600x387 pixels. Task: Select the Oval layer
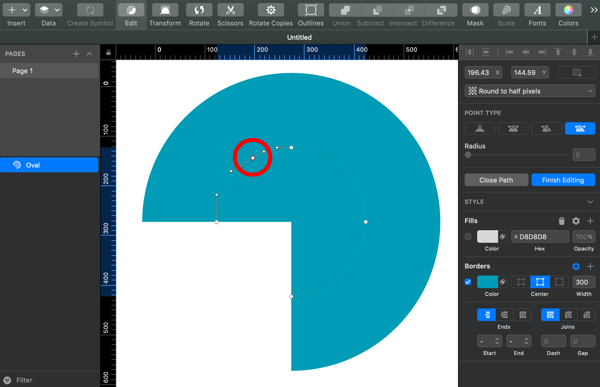coord(49,165)
